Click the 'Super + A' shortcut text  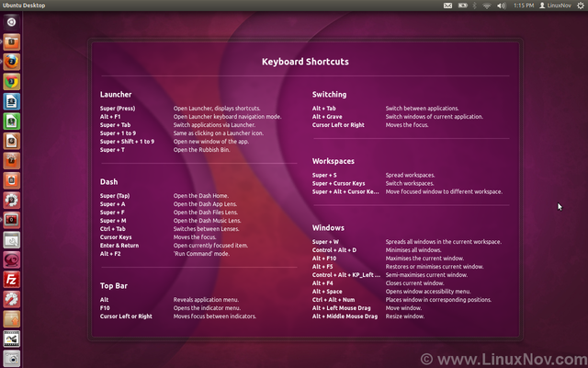pyautogui.click(x=112, y=204)
